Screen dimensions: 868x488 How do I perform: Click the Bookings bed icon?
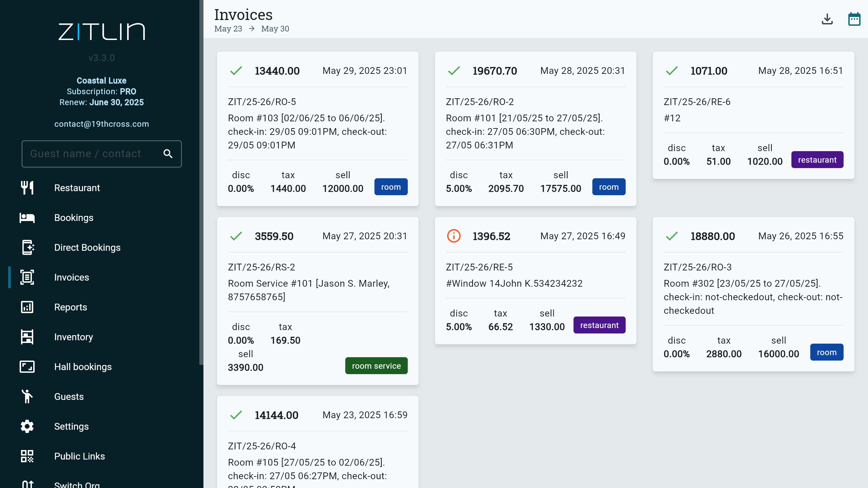[27, 218]
